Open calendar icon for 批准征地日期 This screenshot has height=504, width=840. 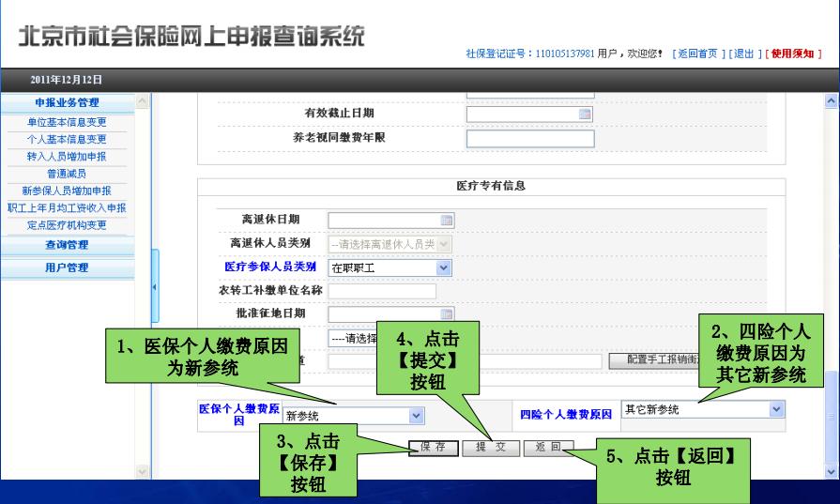tap(446, 313)
